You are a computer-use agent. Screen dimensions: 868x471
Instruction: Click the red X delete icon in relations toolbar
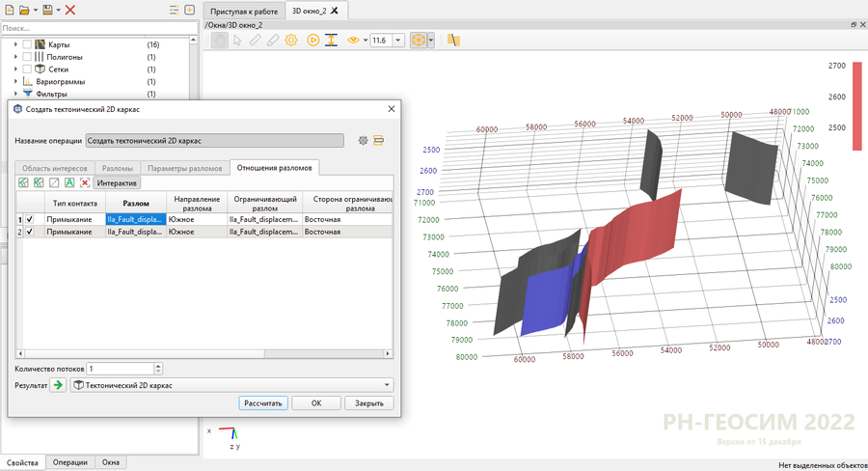pos(85,182)
